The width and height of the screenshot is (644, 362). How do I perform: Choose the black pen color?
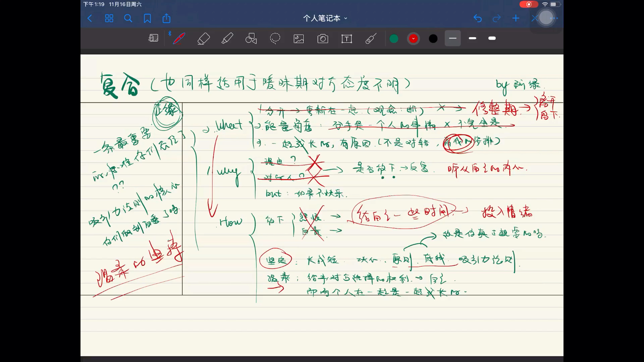[x=433, y=39]
